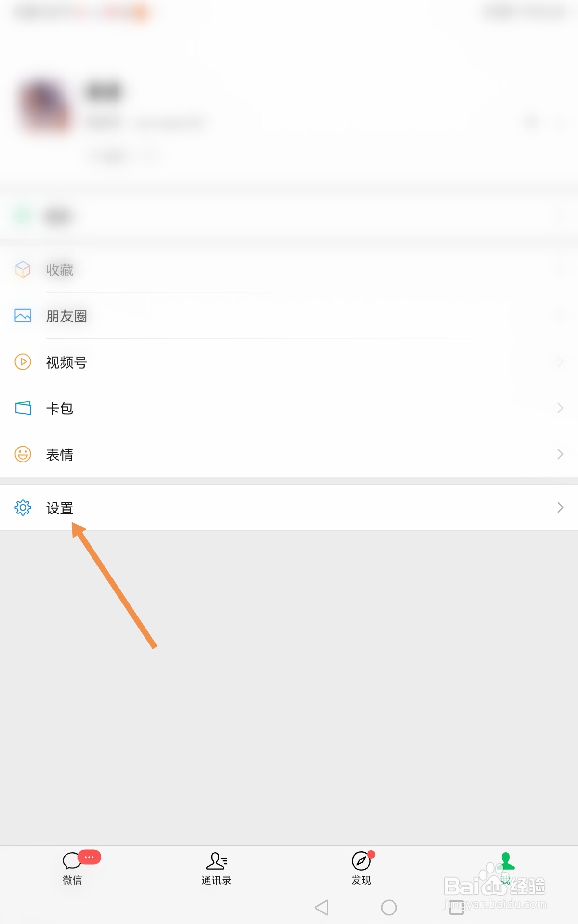Open the 视频号 menu entry

pyautogui.click(x=289, y=362)
